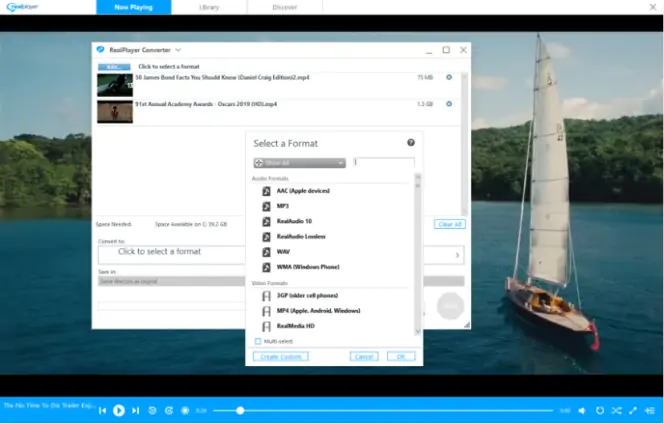Click the Add button in converter
Screen dimensions: 664x424
coord(114,67)
